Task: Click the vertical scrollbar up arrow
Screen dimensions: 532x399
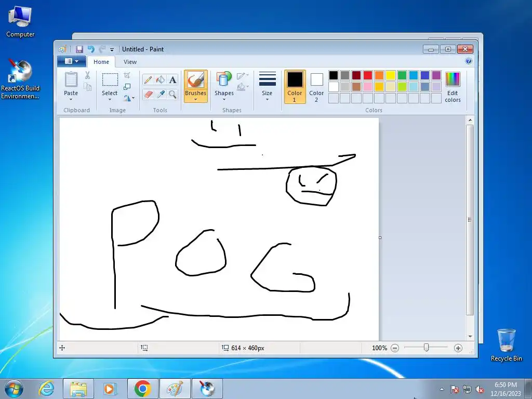Action: coord(470,120)
